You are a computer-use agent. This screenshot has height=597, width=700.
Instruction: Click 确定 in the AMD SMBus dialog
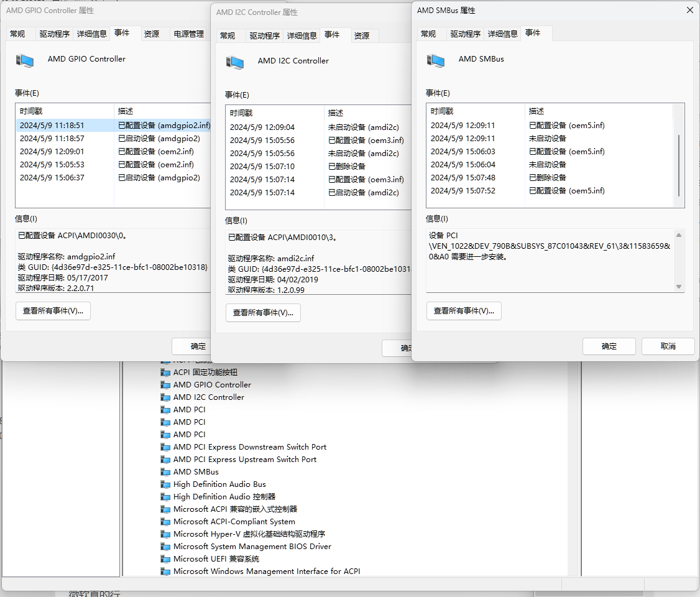pyautogui.click(x=609, y=346)
